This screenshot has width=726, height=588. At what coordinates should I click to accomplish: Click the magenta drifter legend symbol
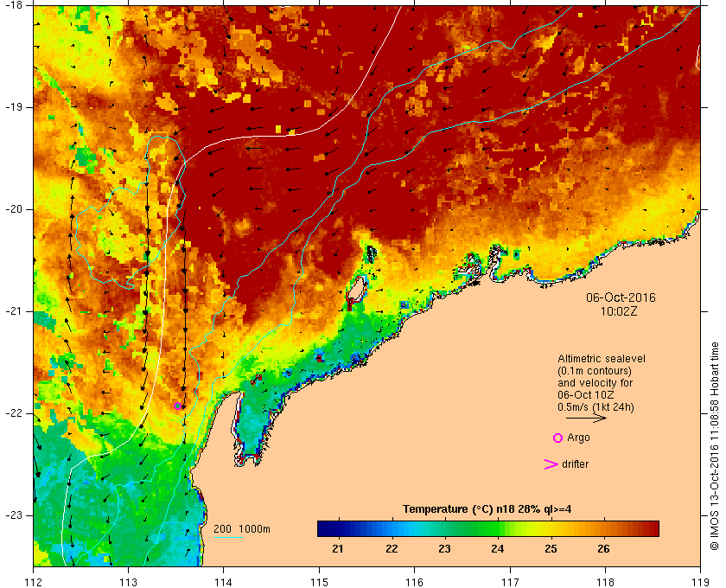pos(551,464)
